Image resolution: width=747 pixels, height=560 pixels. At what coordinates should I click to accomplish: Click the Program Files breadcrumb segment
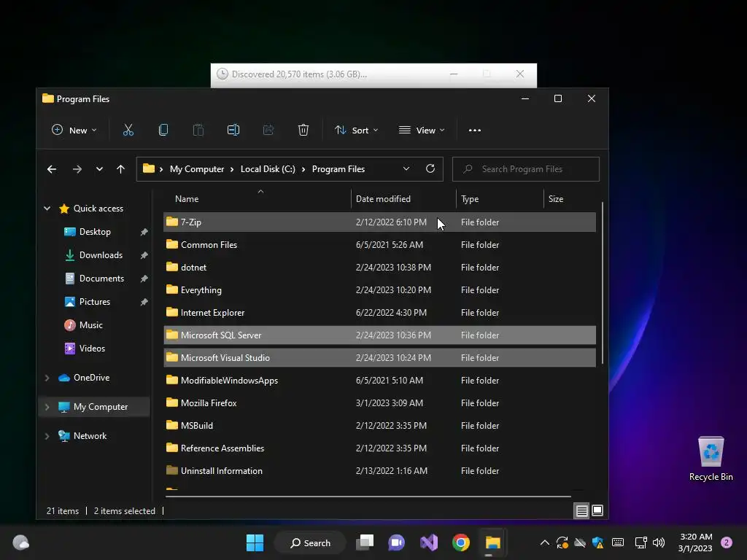click(338, 169)
